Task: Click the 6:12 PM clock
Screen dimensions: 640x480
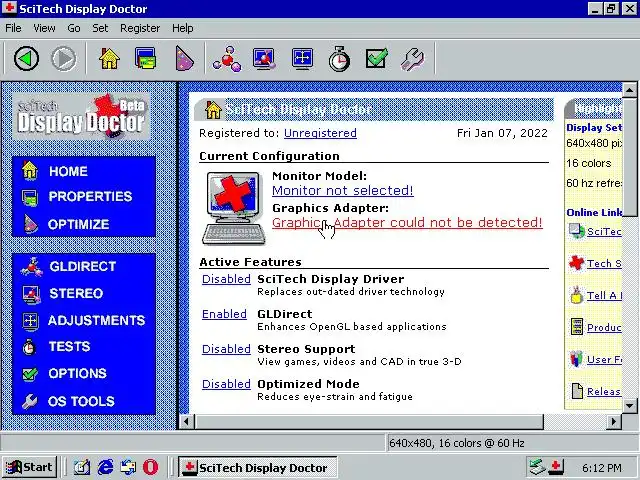Action: 602,468
